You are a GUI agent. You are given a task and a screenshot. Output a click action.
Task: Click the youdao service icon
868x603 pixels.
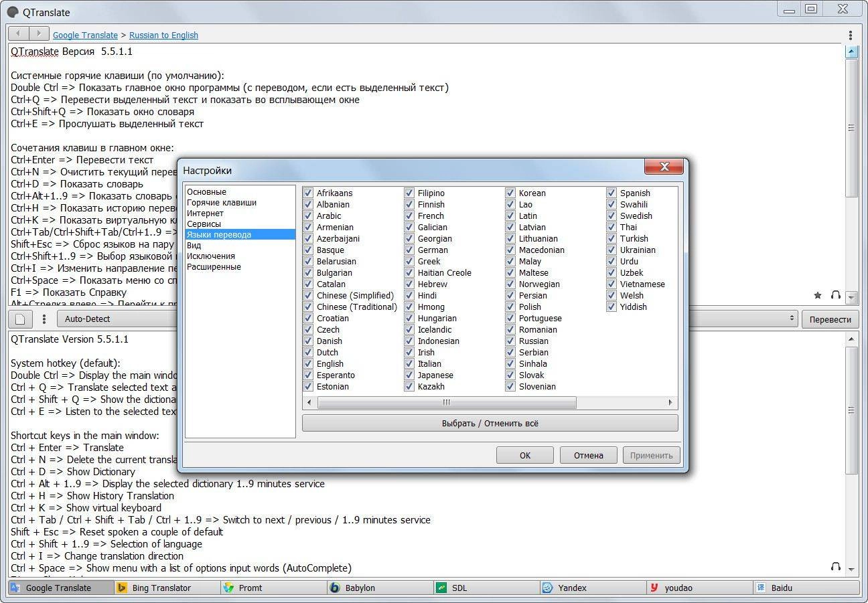654,588
